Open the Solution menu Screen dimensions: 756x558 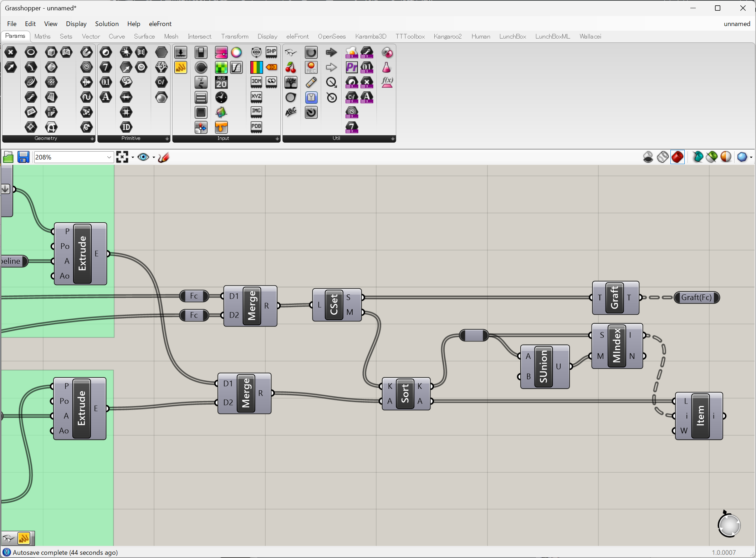pyautogui.click(x=107, y=24)
